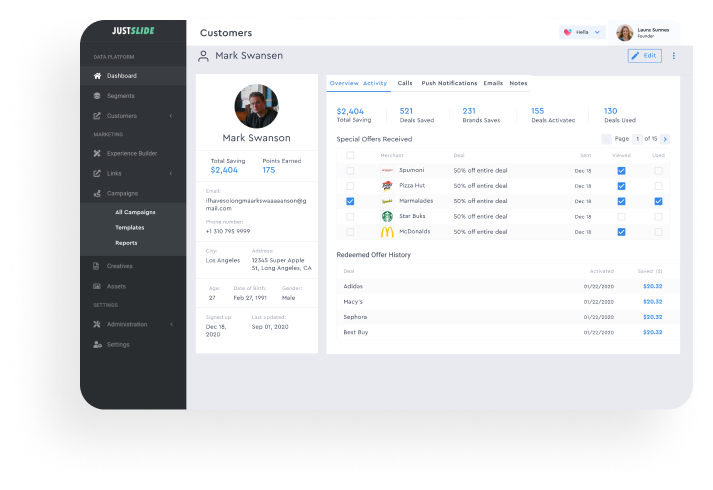713x490 pixels.
Task: Click the Segments layers icon
Action: coord(97,96)
